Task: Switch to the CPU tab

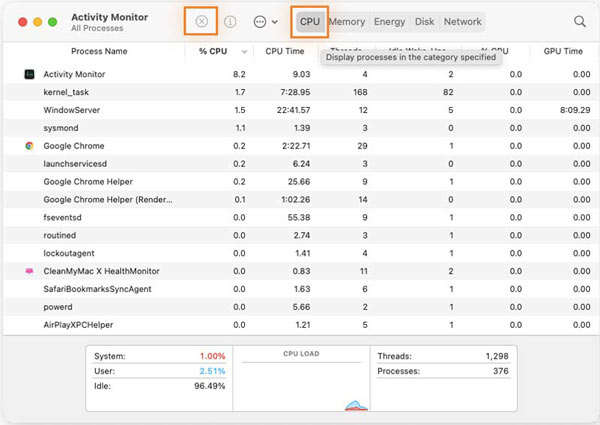Action: pyautogui.click(x=310, y=22)
